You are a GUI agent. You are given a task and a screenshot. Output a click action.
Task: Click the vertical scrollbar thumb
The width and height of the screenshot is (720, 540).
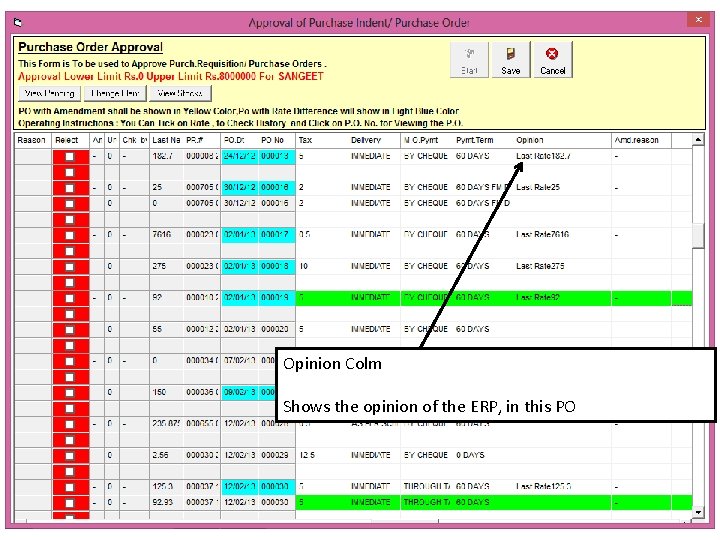(698, 236)
